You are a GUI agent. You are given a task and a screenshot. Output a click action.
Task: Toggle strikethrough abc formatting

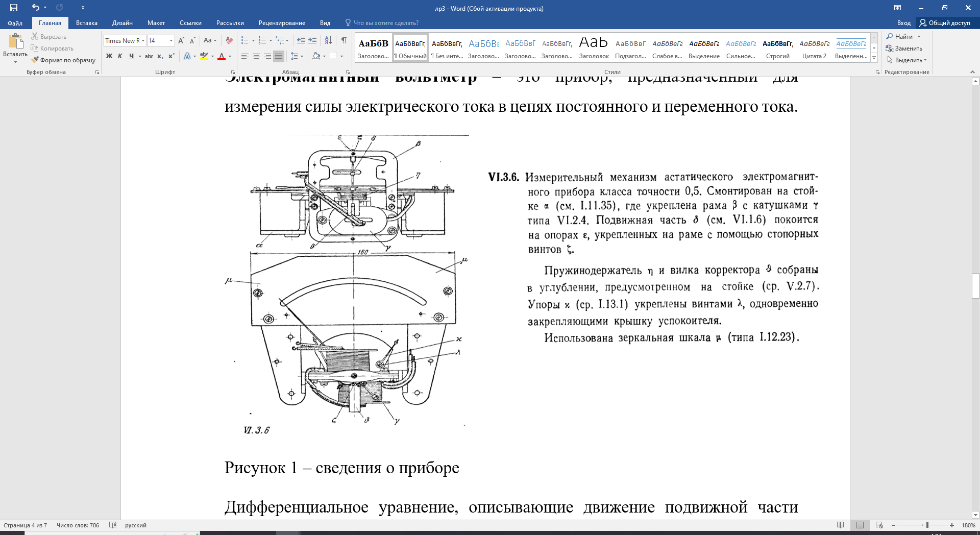pos(149,56)
